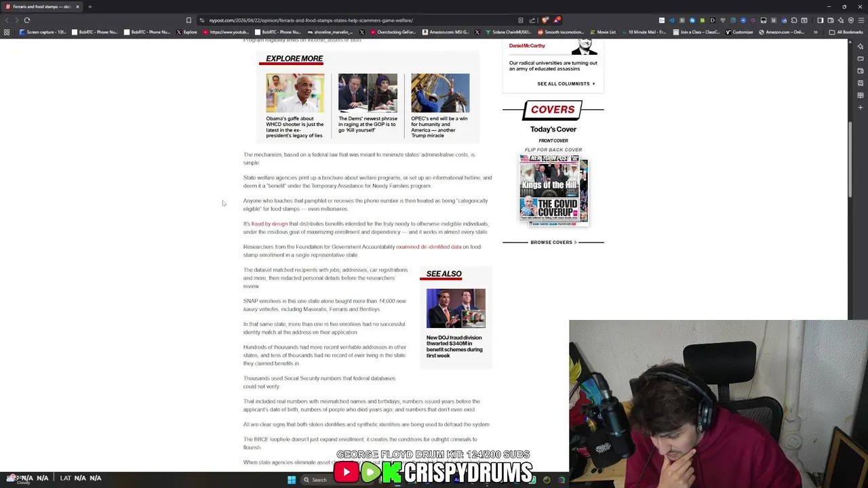Open The Dems' newest phrase article

[x=368, y=124]
